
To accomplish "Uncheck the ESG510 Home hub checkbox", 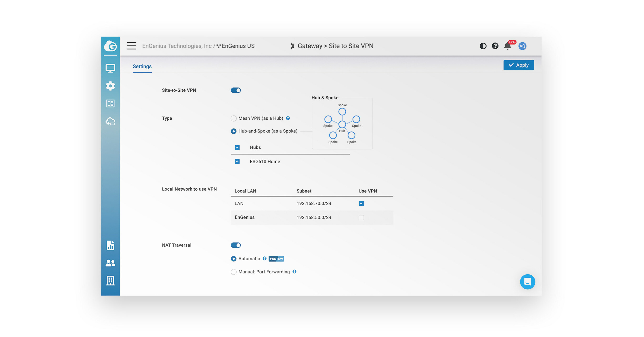I will click(x=237, y=161).
